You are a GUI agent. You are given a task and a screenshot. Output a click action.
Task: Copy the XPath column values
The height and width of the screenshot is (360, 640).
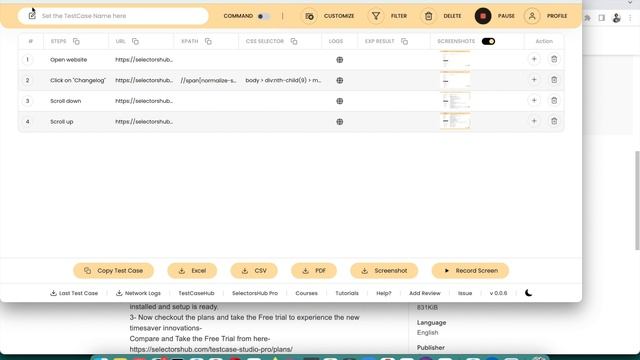208,41
